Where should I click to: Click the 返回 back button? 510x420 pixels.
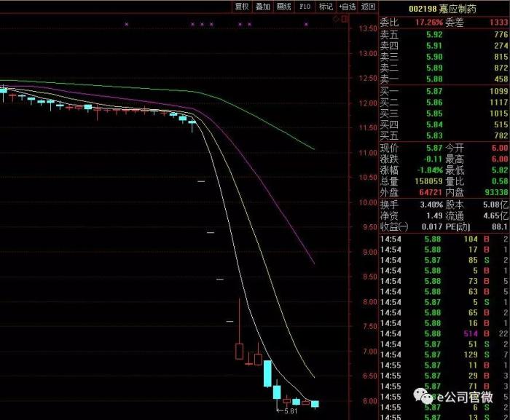coord(368,7)
